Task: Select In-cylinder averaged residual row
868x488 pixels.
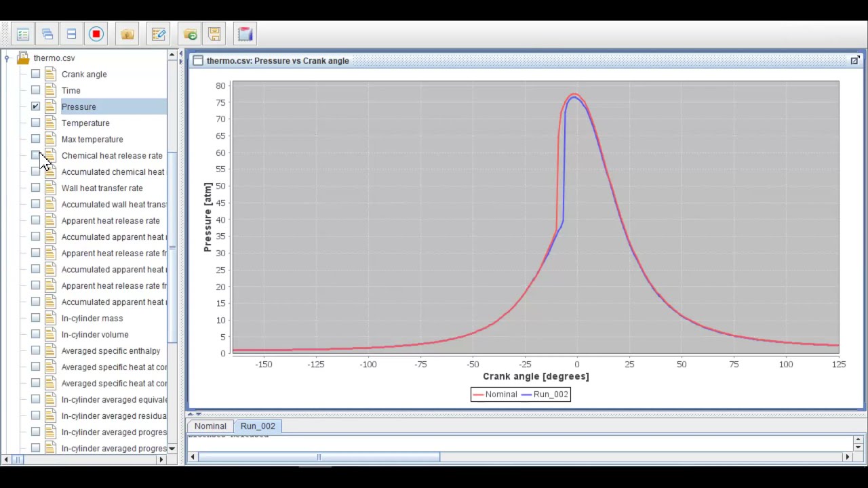Action: pyautogui.click(x=114, y=416)
